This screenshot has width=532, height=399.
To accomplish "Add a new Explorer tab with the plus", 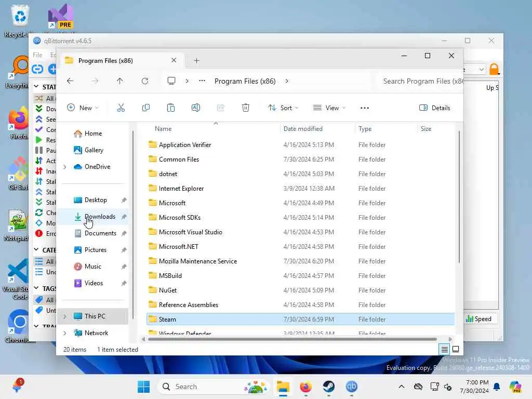I will coord(196,61).
